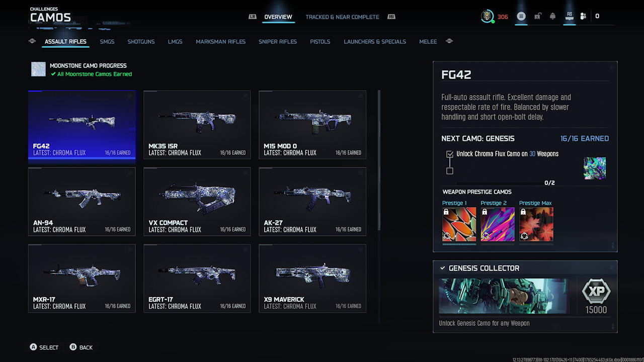Select the Shotguns category
Image resolution: width=644 pixels, height=362 pixels.
pyautogui.click(x=141, y=42)
